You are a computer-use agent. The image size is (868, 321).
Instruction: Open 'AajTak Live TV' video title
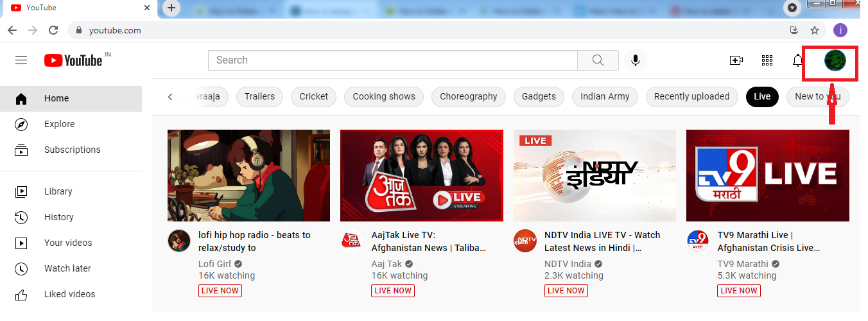point(429,241)
